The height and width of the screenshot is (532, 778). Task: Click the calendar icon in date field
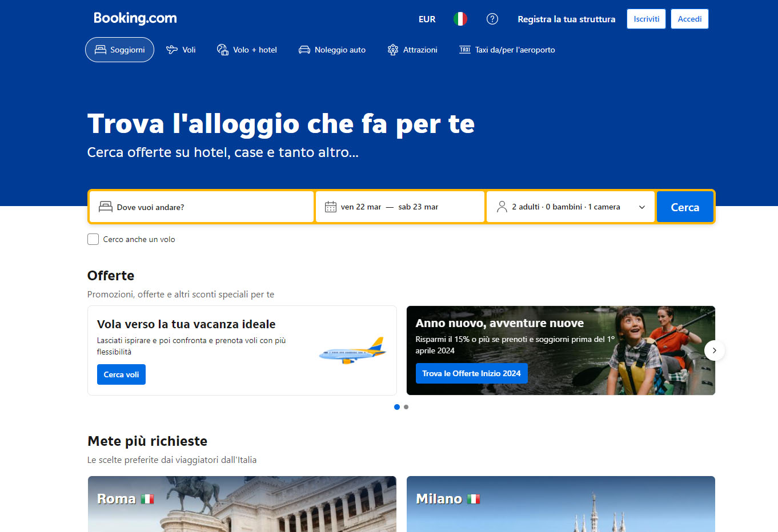(331, 207)
